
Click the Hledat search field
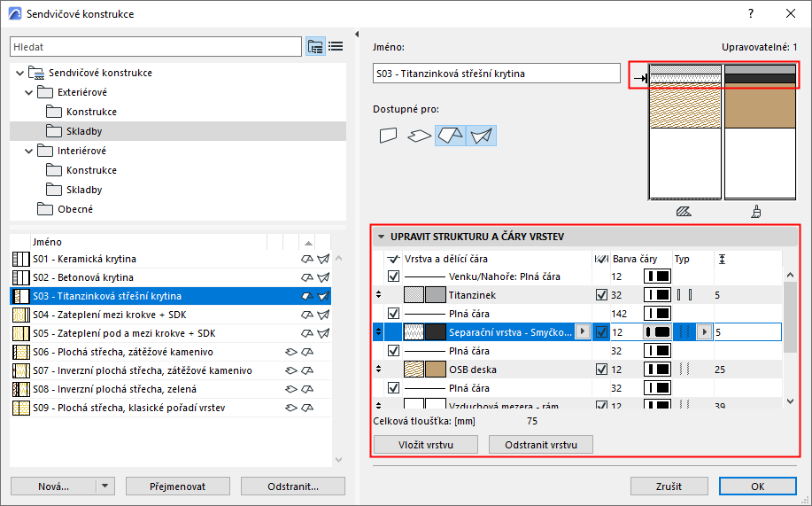[155, 47]
